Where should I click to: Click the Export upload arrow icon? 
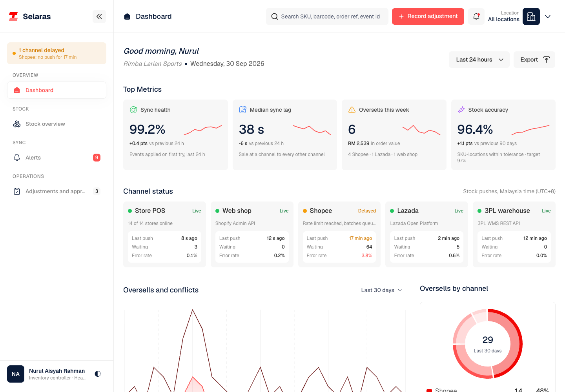(547, 60)
